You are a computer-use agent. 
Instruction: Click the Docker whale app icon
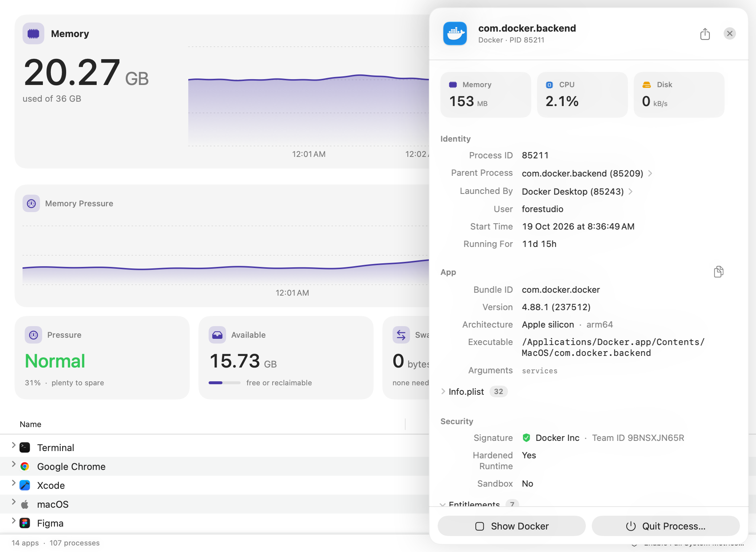click(455, 33)
